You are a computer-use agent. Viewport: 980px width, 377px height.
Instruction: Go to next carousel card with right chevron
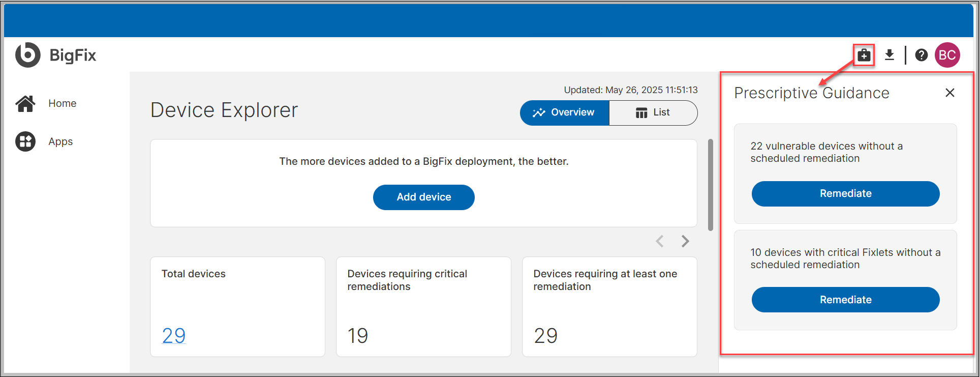coord(685,241)
